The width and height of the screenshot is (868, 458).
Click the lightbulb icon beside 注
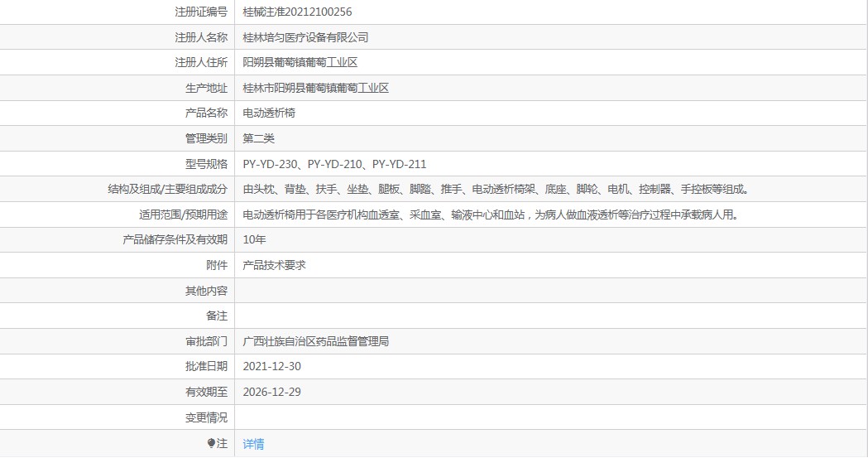point(211,443)
